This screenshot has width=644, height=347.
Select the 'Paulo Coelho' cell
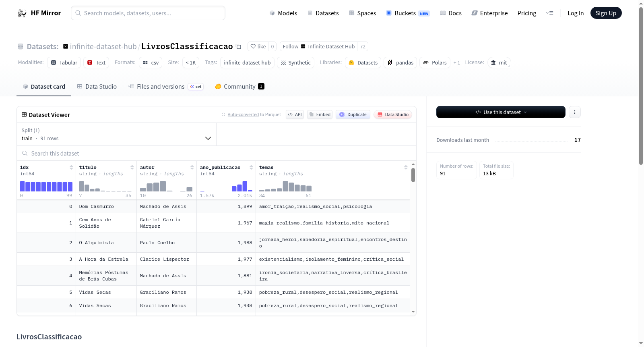[x=167, y=243]
